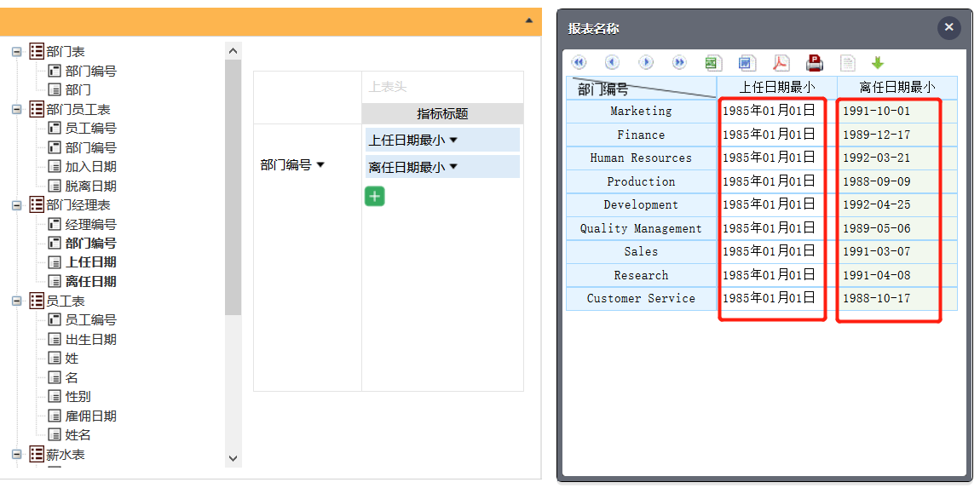Open the 离任日期最小 indicator dropdown
This screenshot has width=980, height=488.
[453, 167]
